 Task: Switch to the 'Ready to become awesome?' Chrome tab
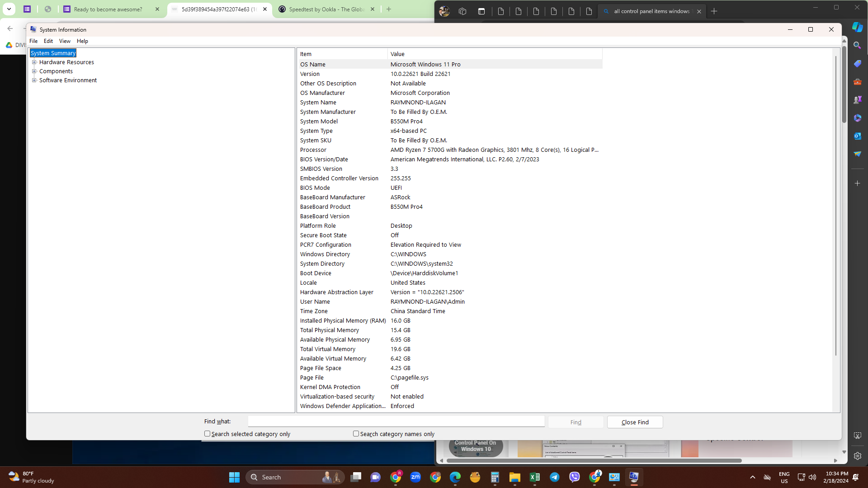pos(108,9)
